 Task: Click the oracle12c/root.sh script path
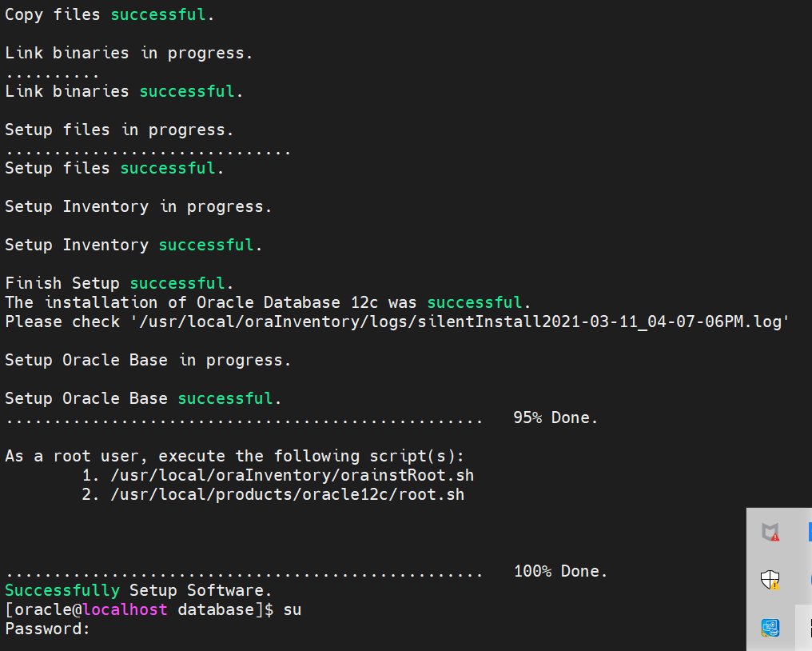click(288, 494)
